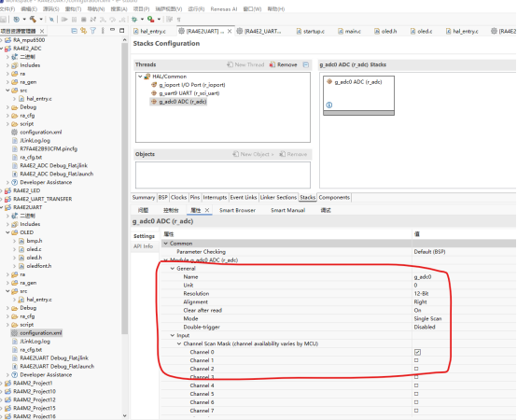This screenshot has width=517, height=420.
Task: Open dropdown arrow beside debug bug icon
Action: [142, 20]
